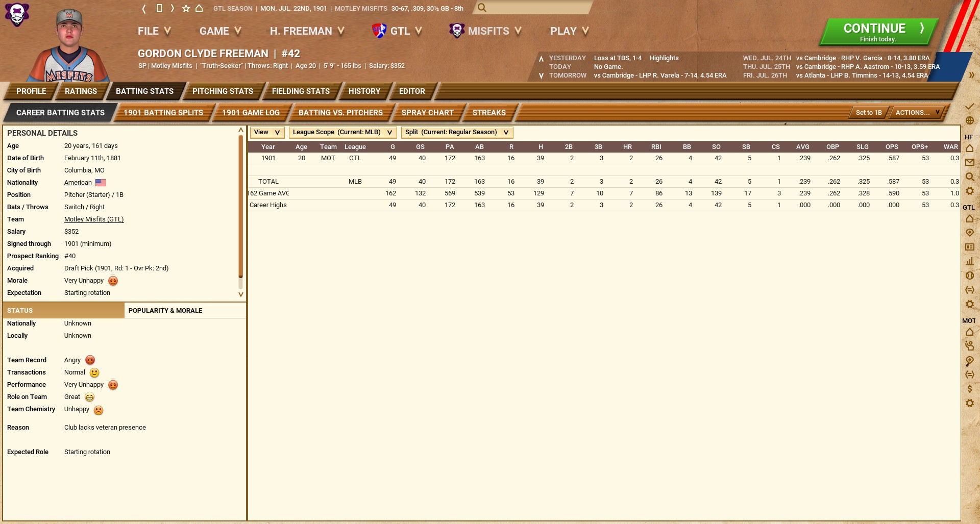The width and height of the screenshot is (980, 524).
Task: Click the scroll-down arrow in Personal Details
Action: [241, 294]
